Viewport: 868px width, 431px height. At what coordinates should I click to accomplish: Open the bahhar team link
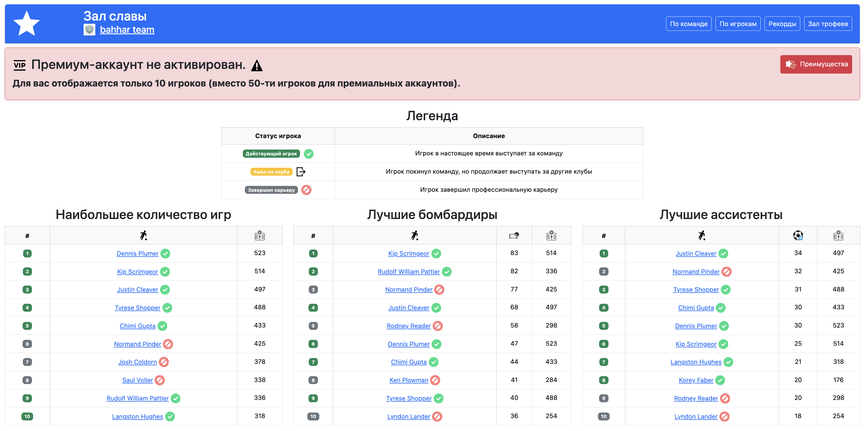(127, 30)
